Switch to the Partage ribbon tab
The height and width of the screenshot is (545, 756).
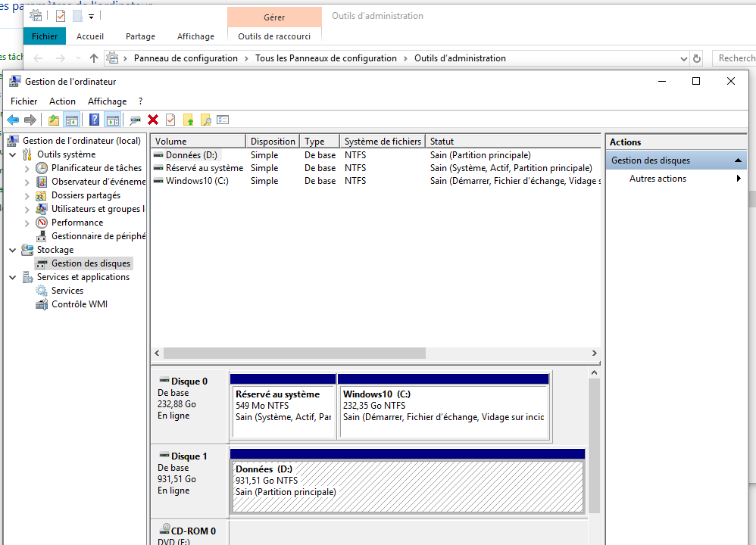coord(140,36)
